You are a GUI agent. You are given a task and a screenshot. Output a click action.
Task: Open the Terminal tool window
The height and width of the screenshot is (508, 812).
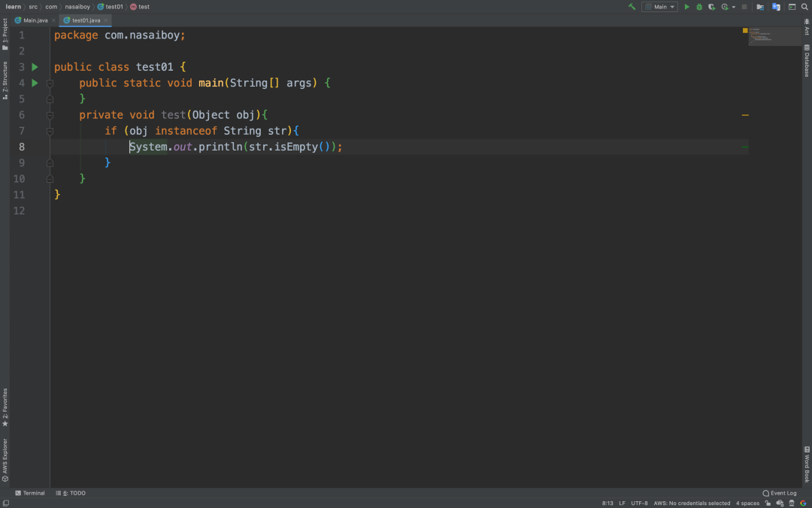tap(32, 493)
